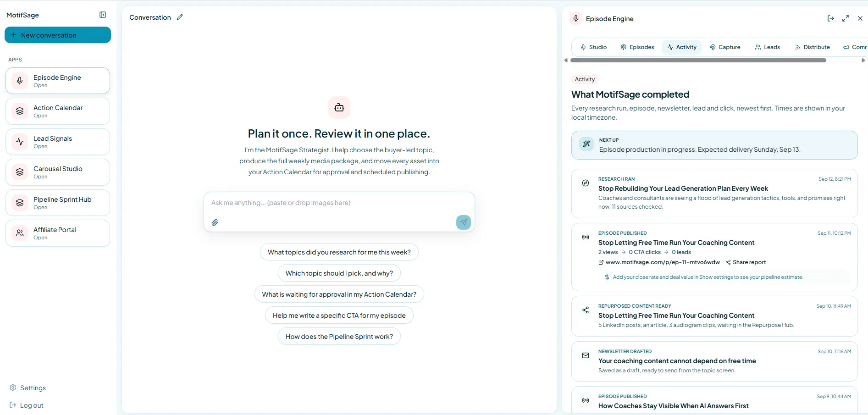Click the send message arrow button
868x415 pixels.
464,222
